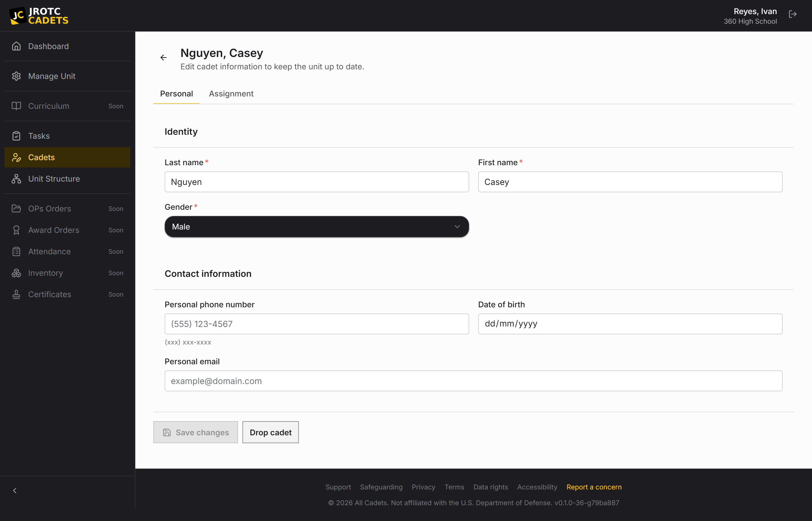
Task: Go to Unit Structure in sidebar
Action: point(67,179)
